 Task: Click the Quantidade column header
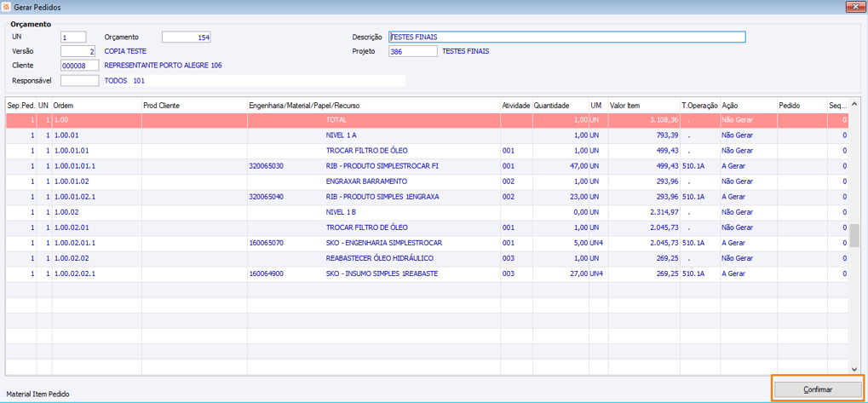point(560,105)
